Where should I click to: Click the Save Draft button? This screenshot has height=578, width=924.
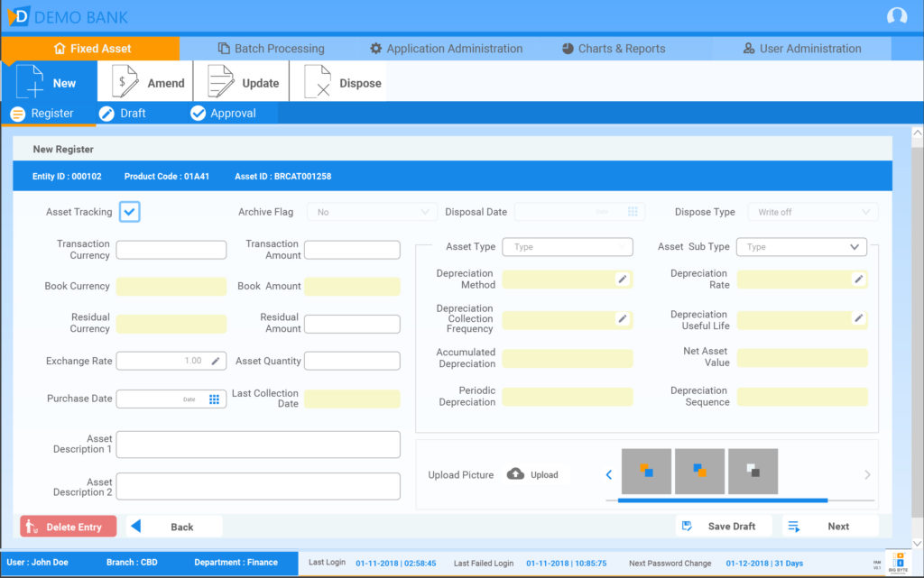[x=725, y=526]
